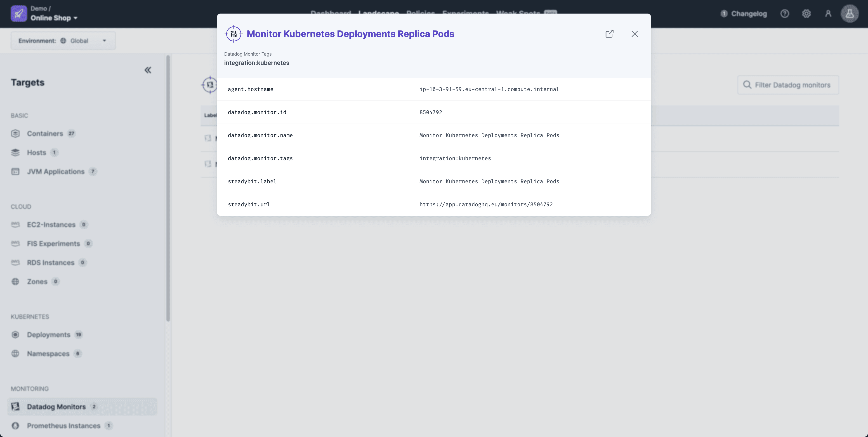Collapse the Targets sidebar panel
This screenshot has height=437, width=868.
pos(148,70)
